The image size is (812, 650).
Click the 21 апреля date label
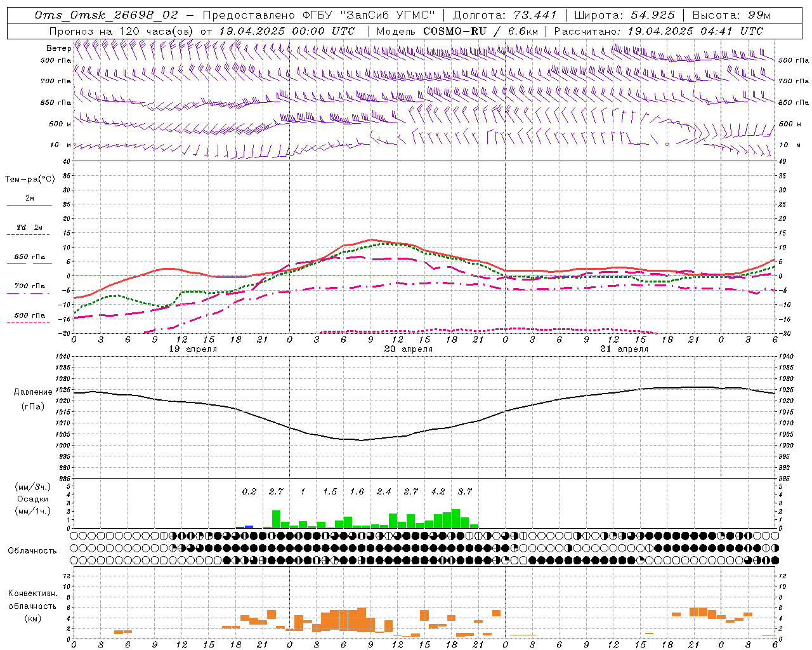624,349
